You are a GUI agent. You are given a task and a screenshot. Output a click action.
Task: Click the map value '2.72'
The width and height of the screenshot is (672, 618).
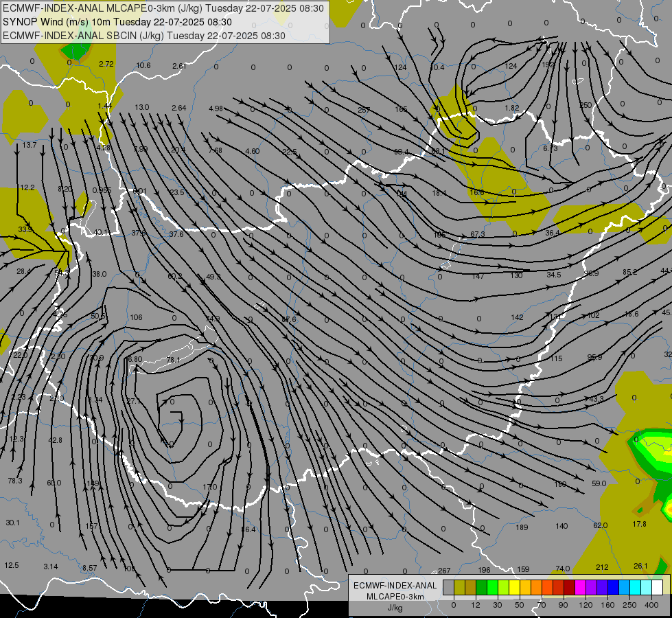(x=106, y=64)
